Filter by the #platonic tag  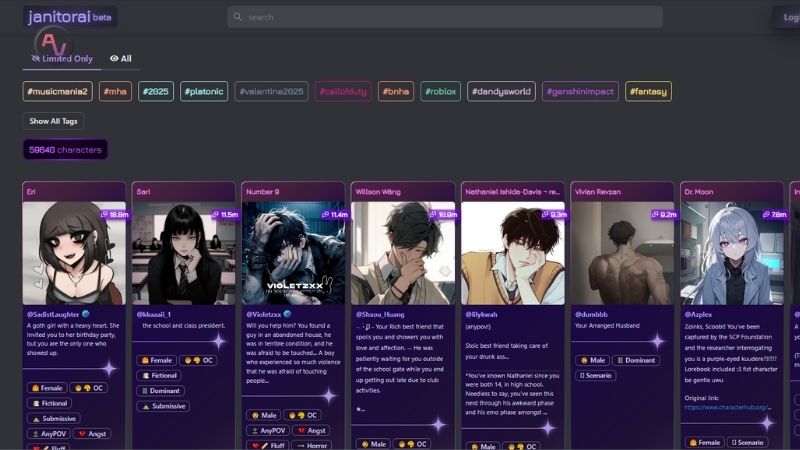click(x=204, y=91)
